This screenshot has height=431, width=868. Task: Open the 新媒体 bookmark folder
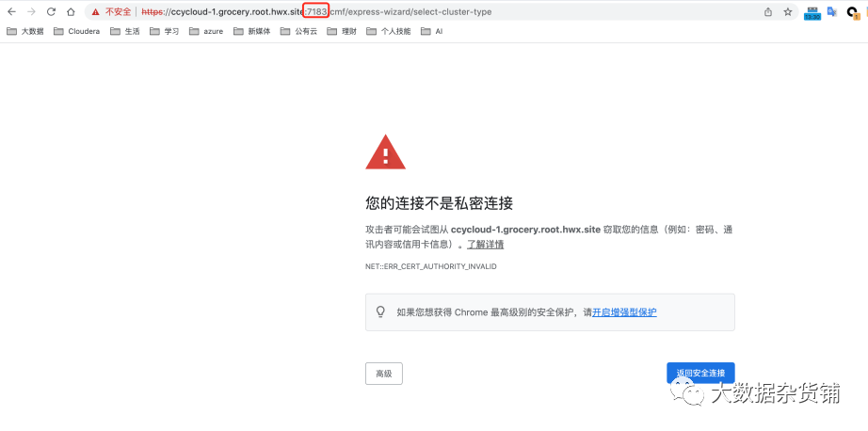pyautogui.click(x=252, y=32)
